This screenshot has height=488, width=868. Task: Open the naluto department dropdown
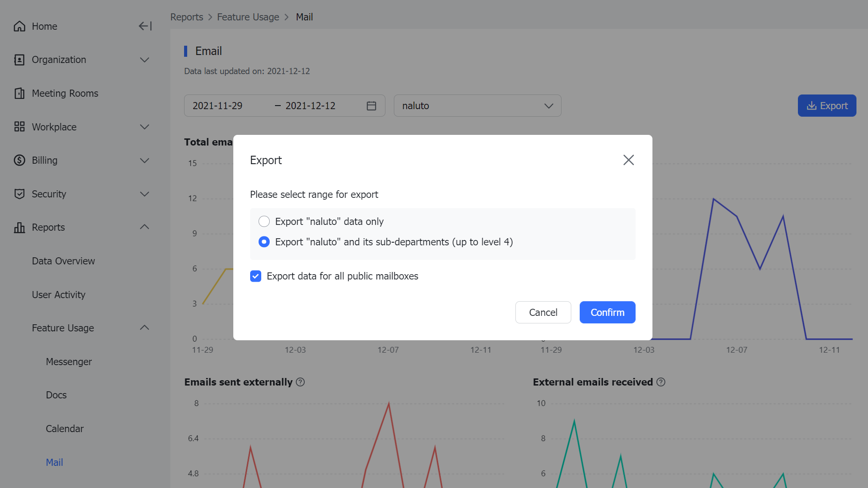click(x=477, y=106)
